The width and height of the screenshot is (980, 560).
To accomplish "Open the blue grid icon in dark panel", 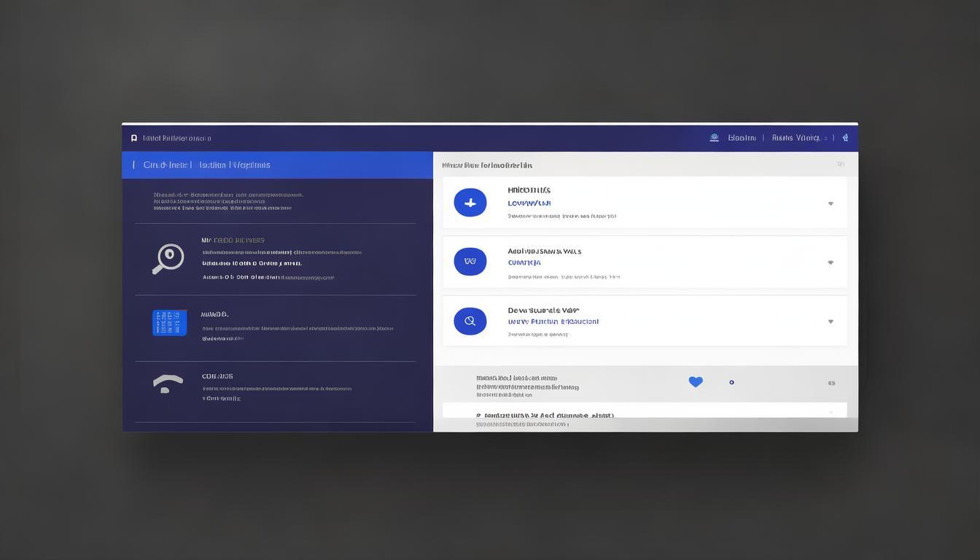I will coord(169,322).
